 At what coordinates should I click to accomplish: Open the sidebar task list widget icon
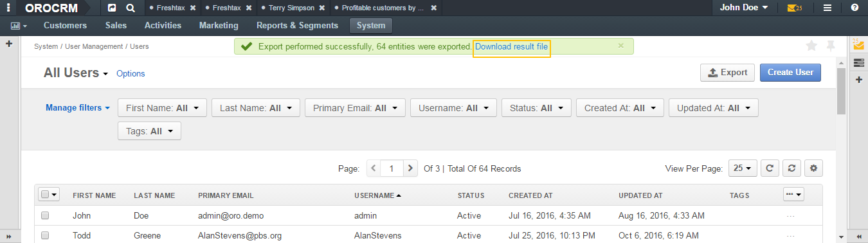858,62
